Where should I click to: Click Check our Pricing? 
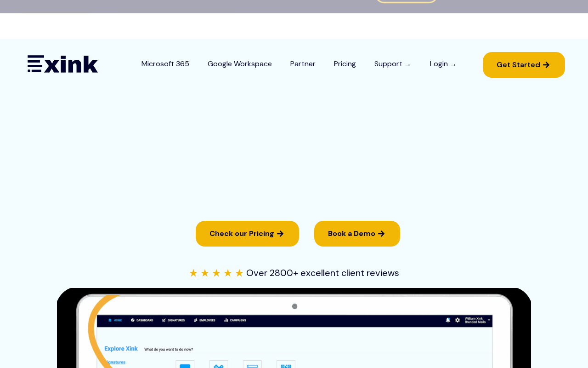pos(247,234)
